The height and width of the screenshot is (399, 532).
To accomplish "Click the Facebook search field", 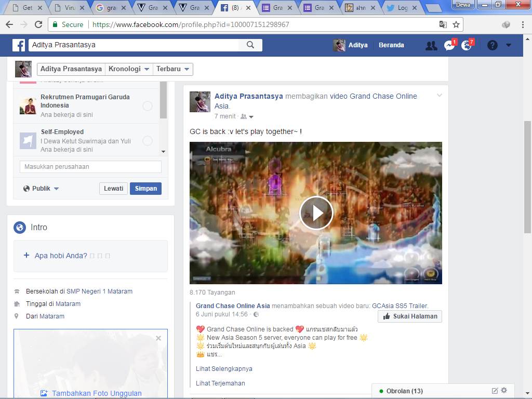I will click(x=134, y=45).
